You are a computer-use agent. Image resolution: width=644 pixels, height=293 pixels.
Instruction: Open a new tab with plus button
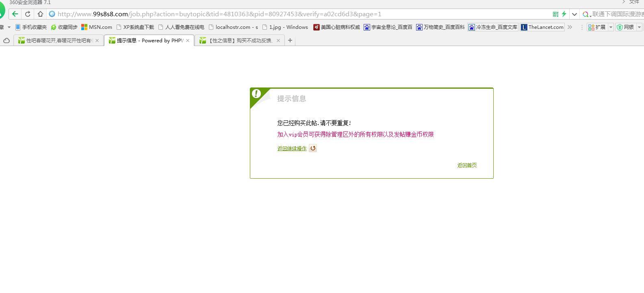point(290,40)
